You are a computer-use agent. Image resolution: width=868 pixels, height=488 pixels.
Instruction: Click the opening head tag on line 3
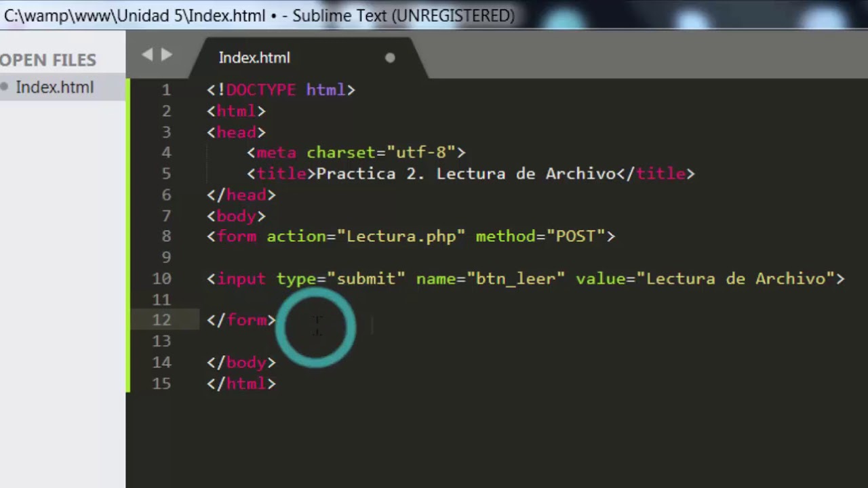coord(236,132)
